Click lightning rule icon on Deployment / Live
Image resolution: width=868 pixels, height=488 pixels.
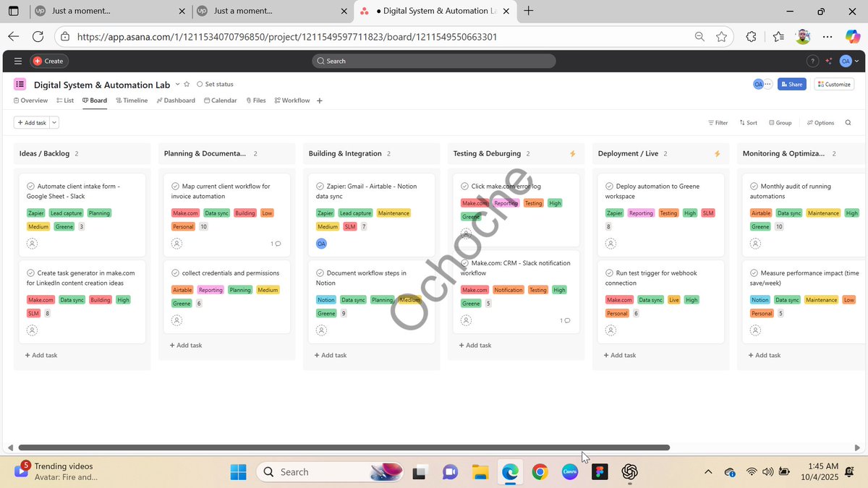pyautogui.click(x=718, y=153)
